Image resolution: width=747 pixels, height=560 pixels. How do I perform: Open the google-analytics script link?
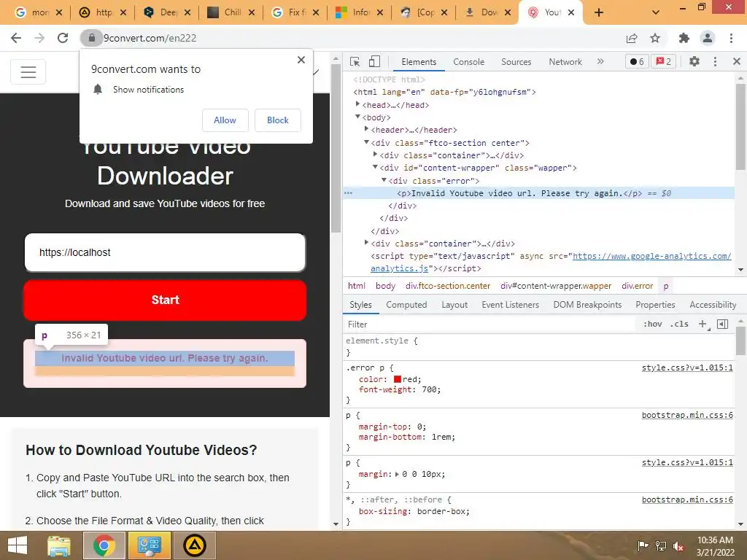pos(651,256)
